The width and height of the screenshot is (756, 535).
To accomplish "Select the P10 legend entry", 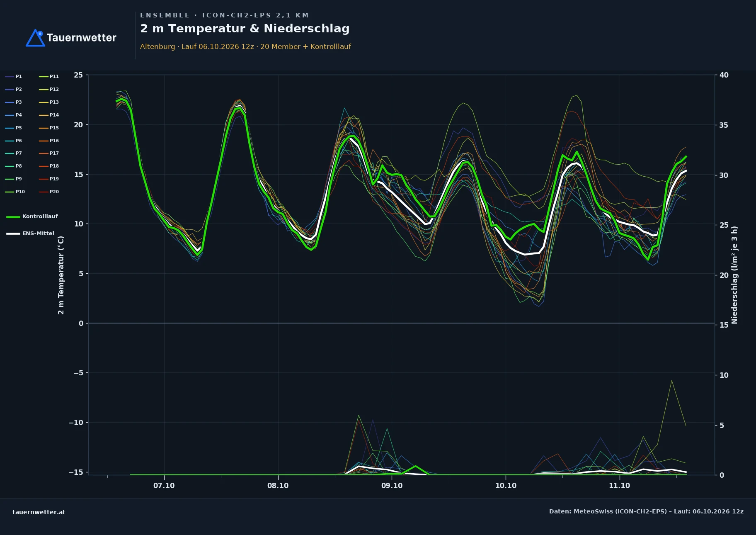I will pos(15,192).
